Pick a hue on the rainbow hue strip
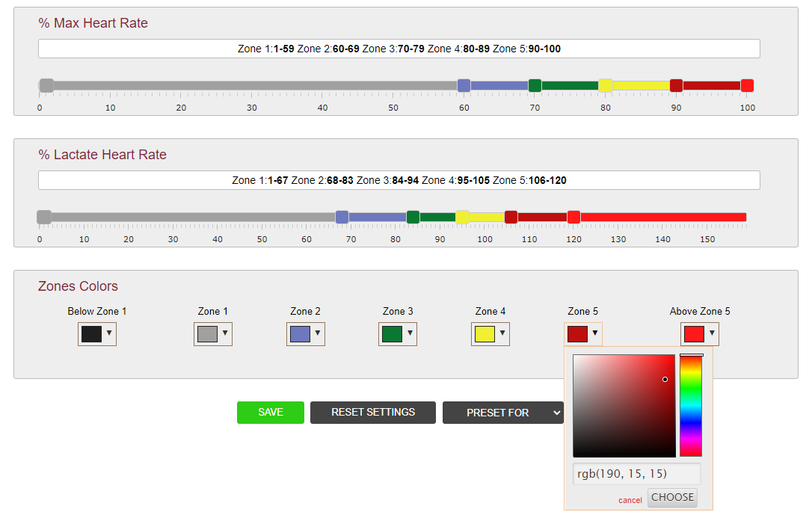Image resolution: width=812 pixels, height=524 pixels. pos(691,406)
